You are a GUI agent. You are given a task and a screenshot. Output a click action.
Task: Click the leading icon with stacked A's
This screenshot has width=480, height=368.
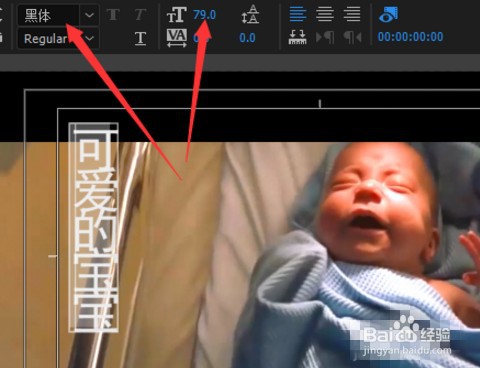(x=250, y=15)
